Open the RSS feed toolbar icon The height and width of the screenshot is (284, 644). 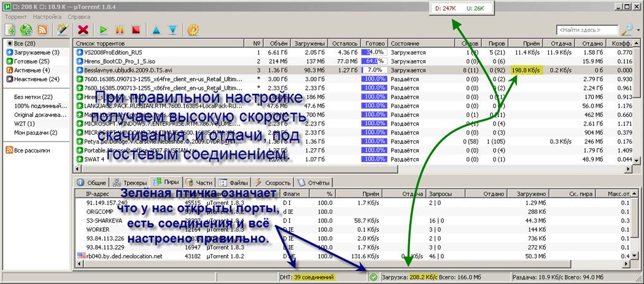pos(42,30)
